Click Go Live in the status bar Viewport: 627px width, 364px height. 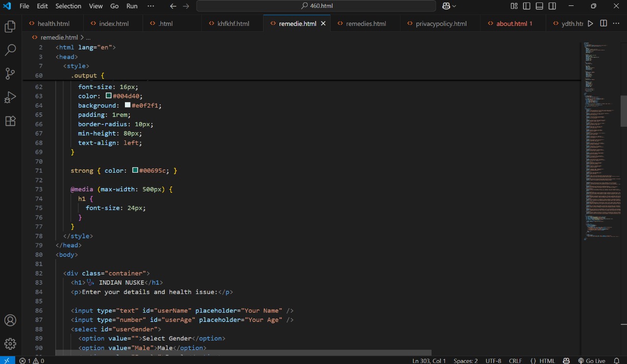tap(591, 361)
